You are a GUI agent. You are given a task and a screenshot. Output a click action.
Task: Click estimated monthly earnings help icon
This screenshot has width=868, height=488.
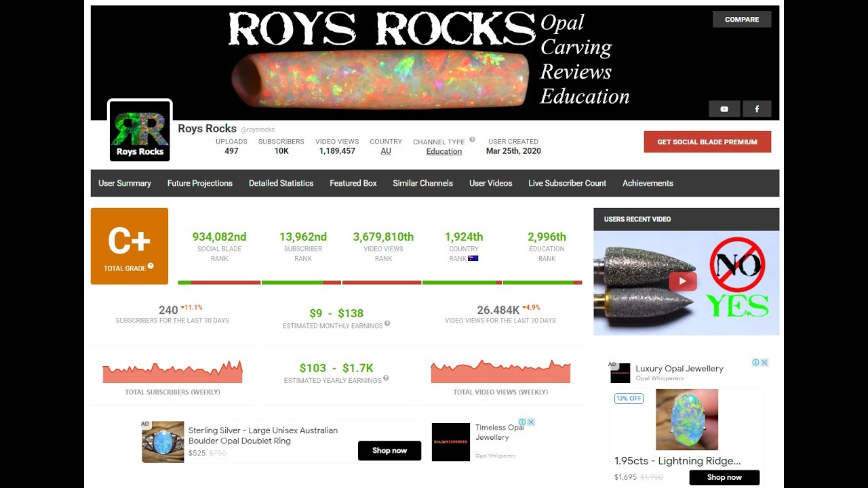coord(387,323)
